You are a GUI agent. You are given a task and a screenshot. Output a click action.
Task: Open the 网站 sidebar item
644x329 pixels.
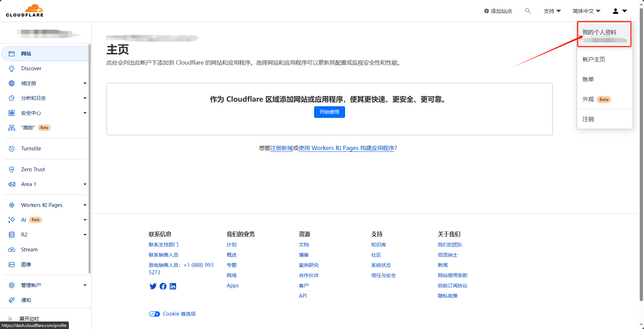pyautogui.click(x=46, y=54)
